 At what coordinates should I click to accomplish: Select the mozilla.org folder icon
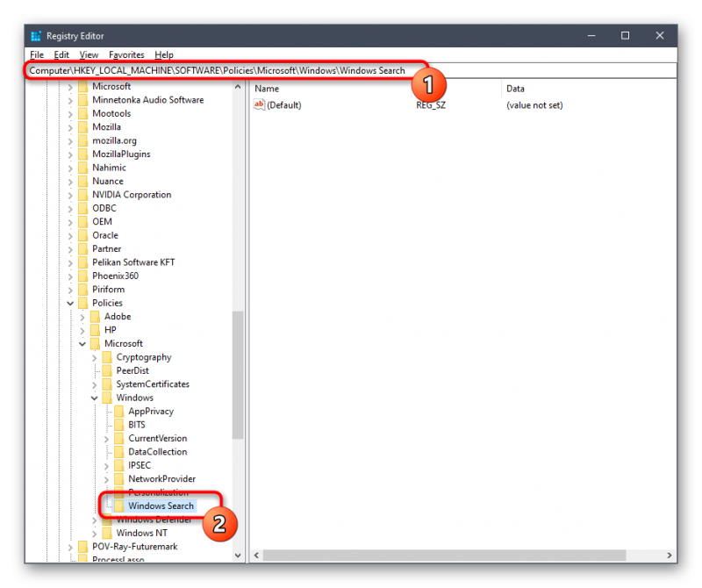click(82, 140)
